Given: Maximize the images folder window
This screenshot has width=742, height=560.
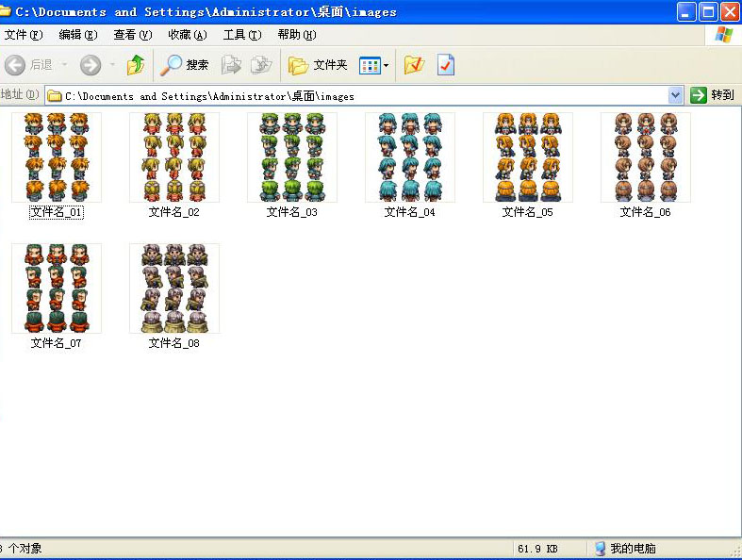Looking at the screenshot, I should (x=708, y=12).
